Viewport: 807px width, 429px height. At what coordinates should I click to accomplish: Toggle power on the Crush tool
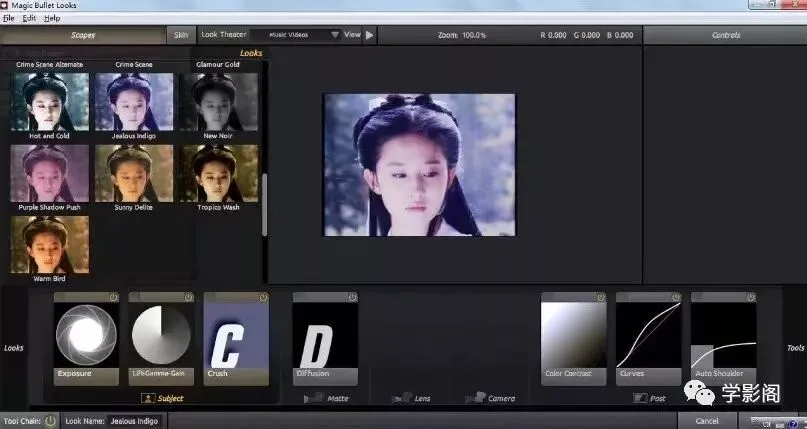[x=264, y=297]
